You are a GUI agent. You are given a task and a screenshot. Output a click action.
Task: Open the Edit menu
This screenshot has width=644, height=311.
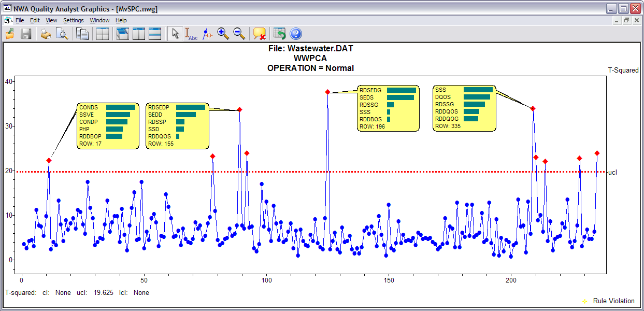(x=35, y=20)
